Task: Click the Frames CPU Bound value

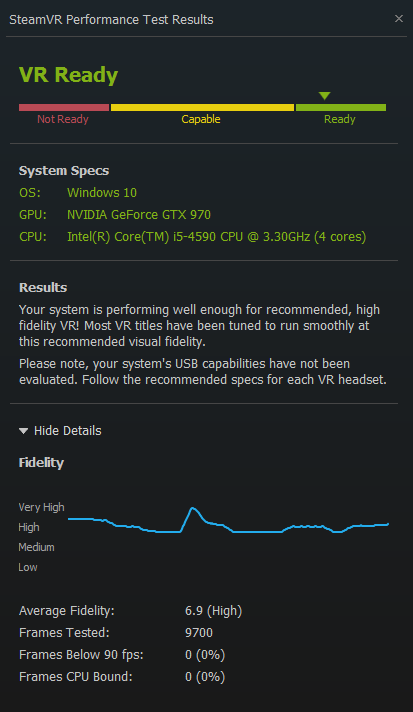Action: (x=205, y=677)
